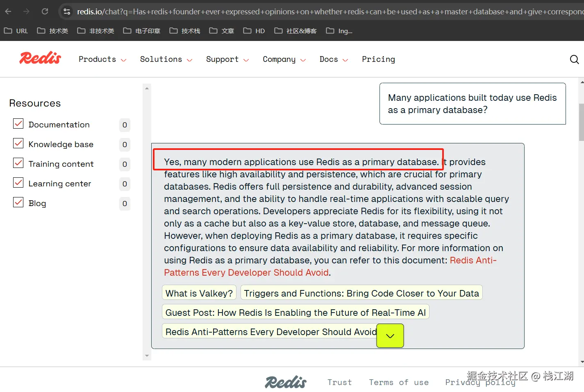Open the 文章 bookmark folder
Viewport: 584px width, 392px height.
221,31
